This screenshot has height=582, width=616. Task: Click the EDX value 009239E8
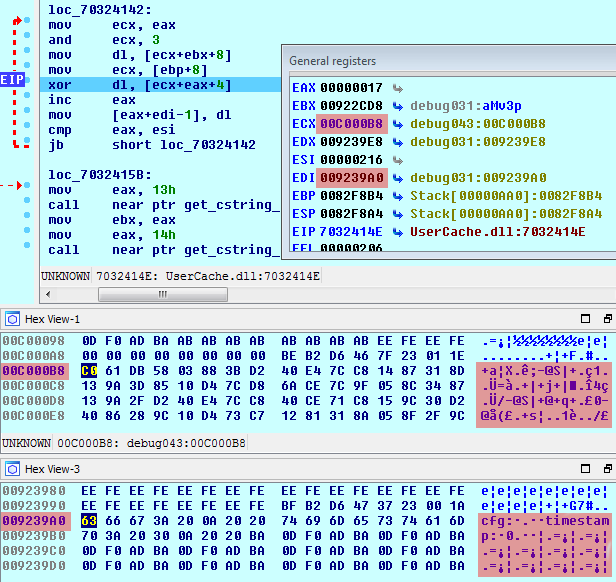[351, 142]
